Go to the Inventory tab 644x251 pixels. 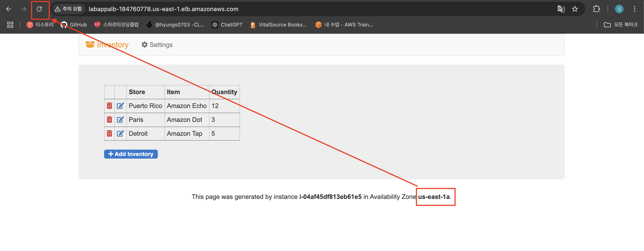[107, 45]
